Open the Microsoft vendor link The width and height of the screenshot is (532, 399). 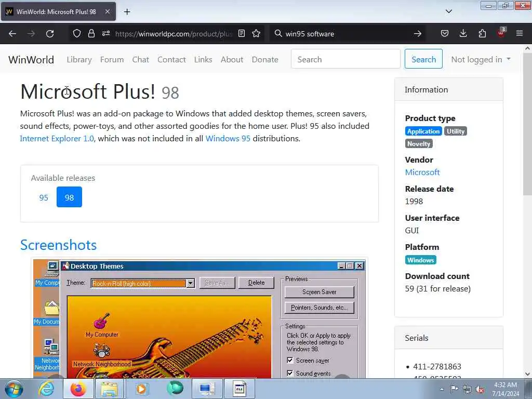tap(422, 172)
